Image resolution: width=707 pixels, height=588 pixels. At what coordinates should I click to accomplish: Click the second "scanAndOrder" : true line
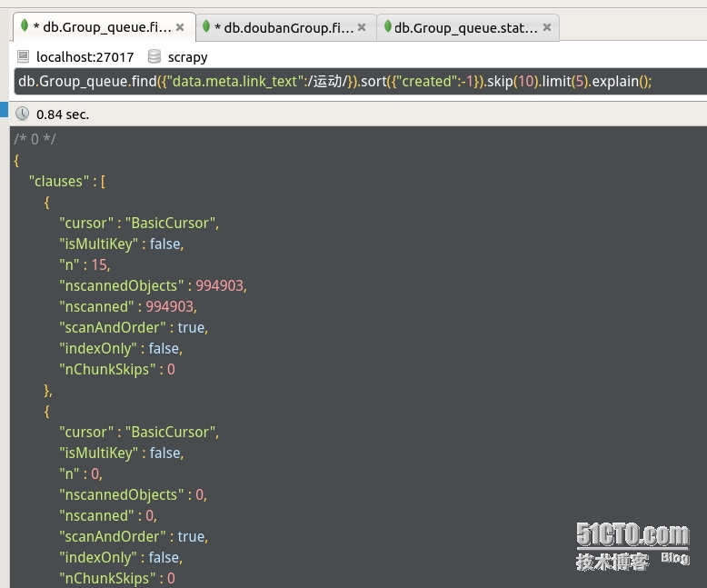tap(134, 537)
